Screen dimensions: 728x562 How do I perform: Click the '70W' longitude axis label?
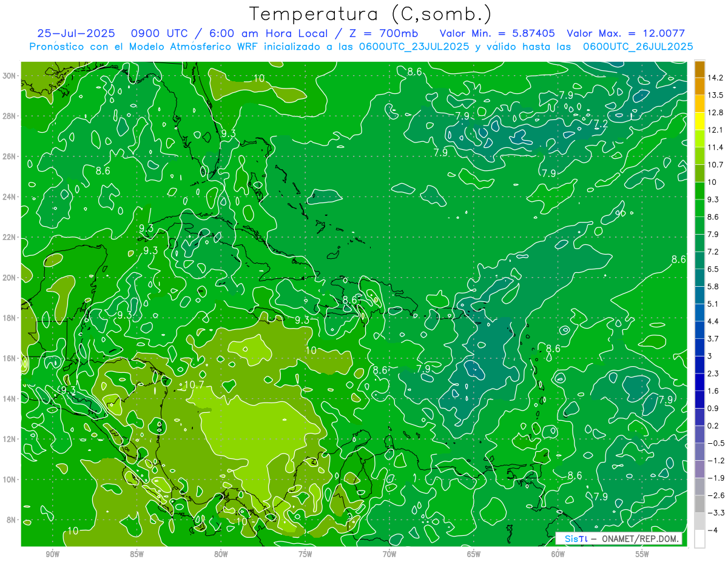pyautogui.click(x=389, y=554)
